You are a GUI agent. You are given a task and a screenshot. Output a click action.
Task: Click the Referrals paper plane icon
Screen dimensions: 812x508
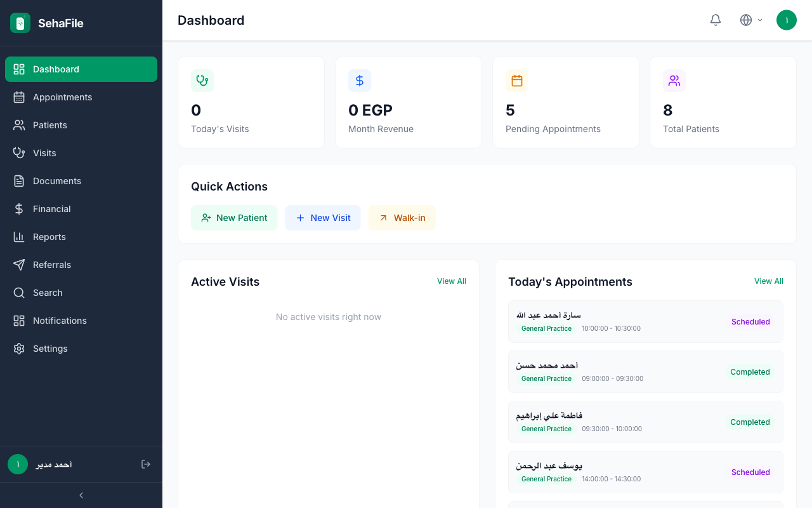(19, 265)
